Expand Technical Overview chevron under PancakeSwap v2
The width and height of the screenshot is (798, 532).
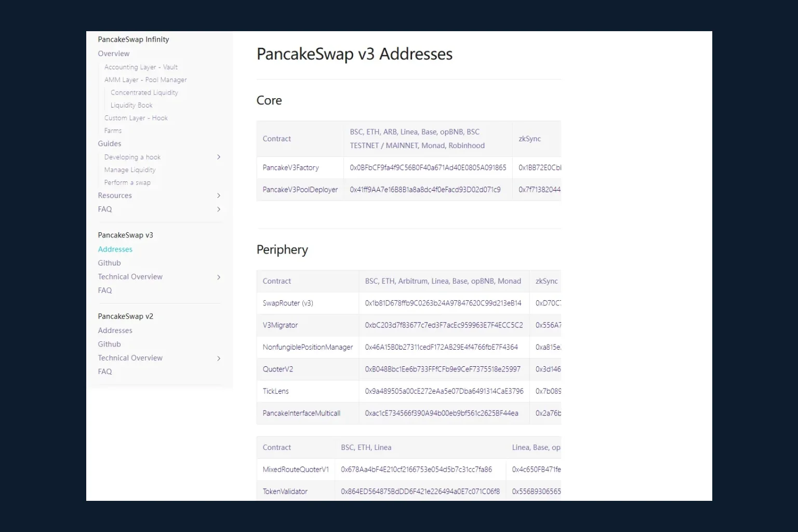pos(219,358)
